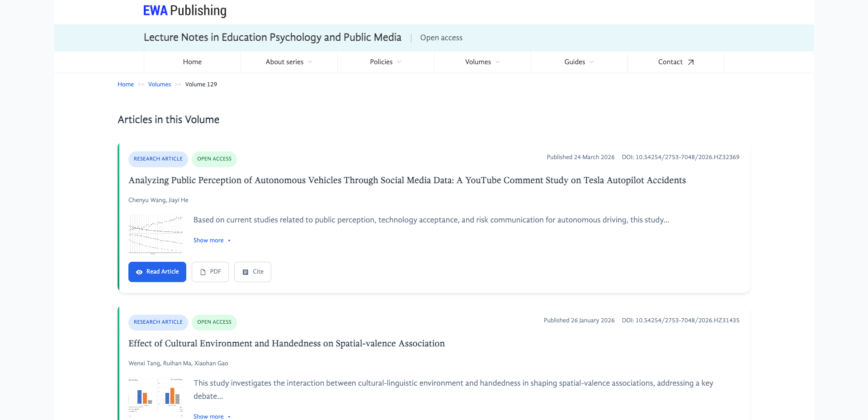Viewport: 868px width, 420px height.
Task: Expand the About series dropdown chevron
Action: 310,62
